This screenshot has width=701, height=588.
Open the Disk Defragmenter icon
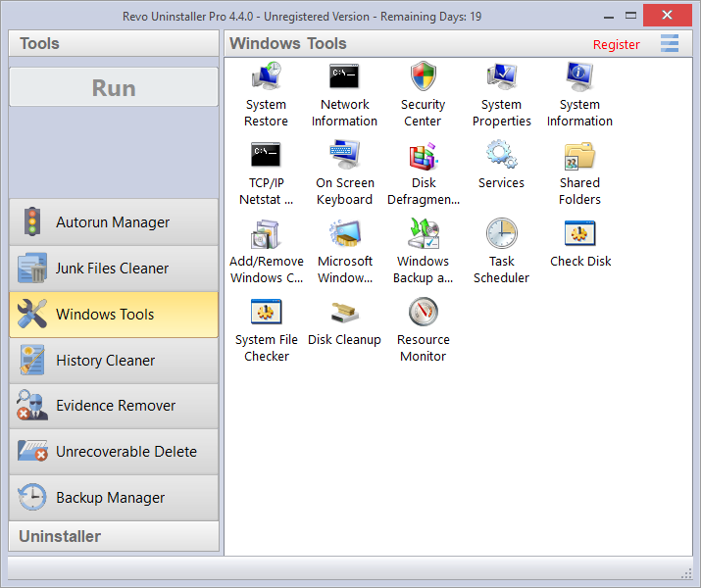pyautogui.click(x=423, y=156)
